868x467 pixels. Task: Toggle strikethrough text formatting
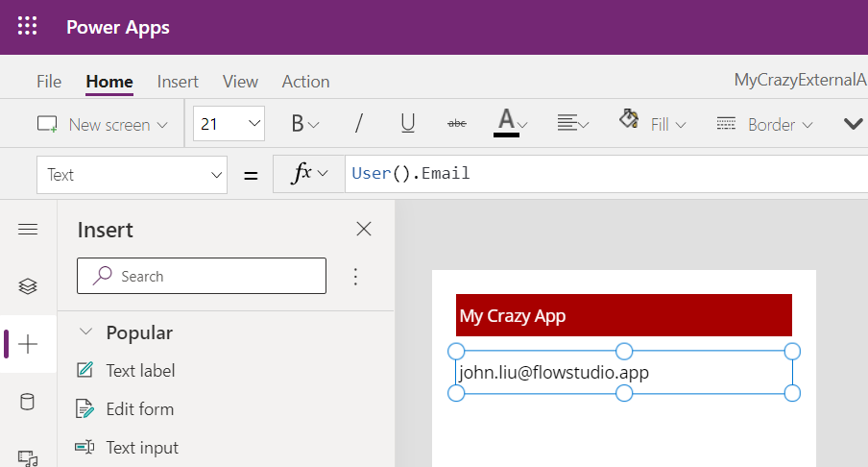point(457,124)
